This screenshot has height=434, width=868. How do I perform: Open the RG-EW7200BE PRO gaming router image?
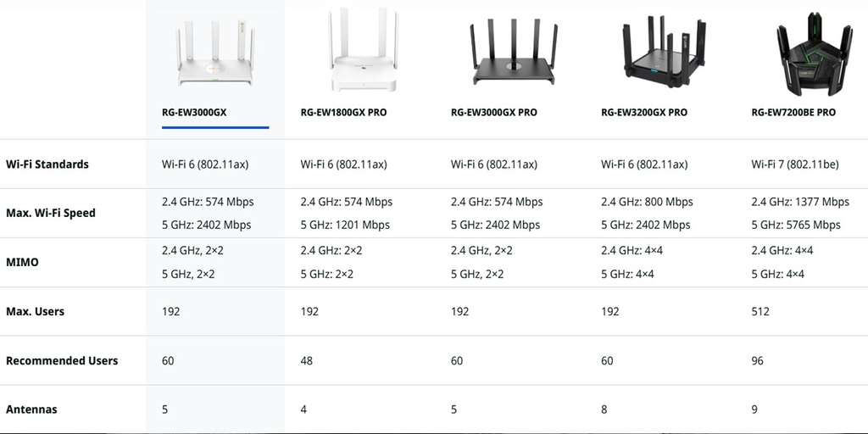pos(813,53)
